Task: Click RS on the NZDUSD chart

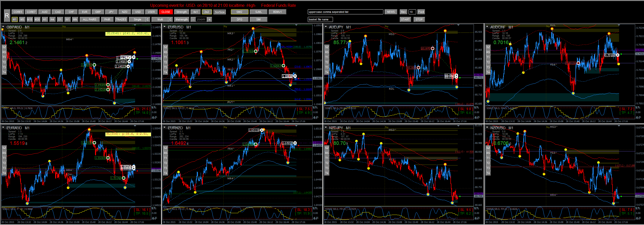Action: 488,153
